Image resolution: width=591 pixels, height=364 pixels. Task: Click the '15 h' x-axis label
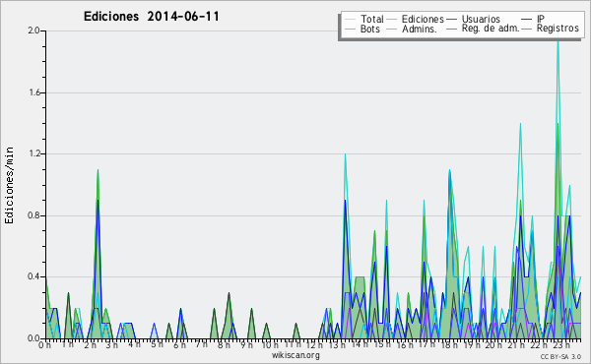[x=382, y=344]
